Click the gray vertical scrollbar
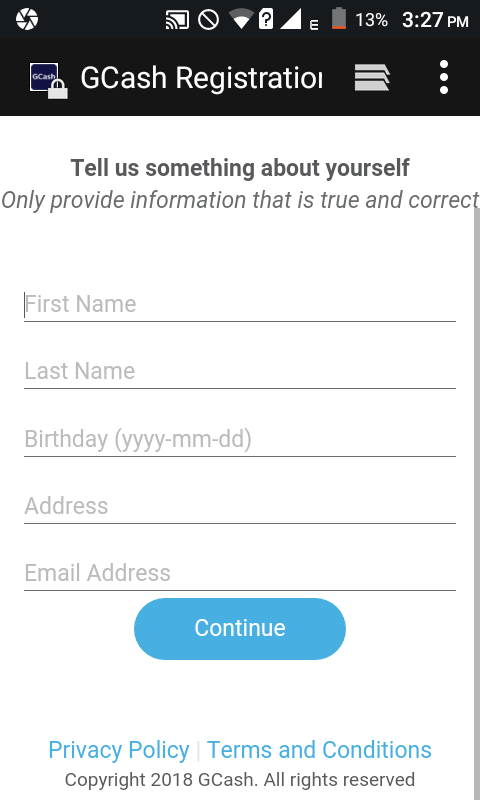The image size is (480, 800). pos(477,503)
